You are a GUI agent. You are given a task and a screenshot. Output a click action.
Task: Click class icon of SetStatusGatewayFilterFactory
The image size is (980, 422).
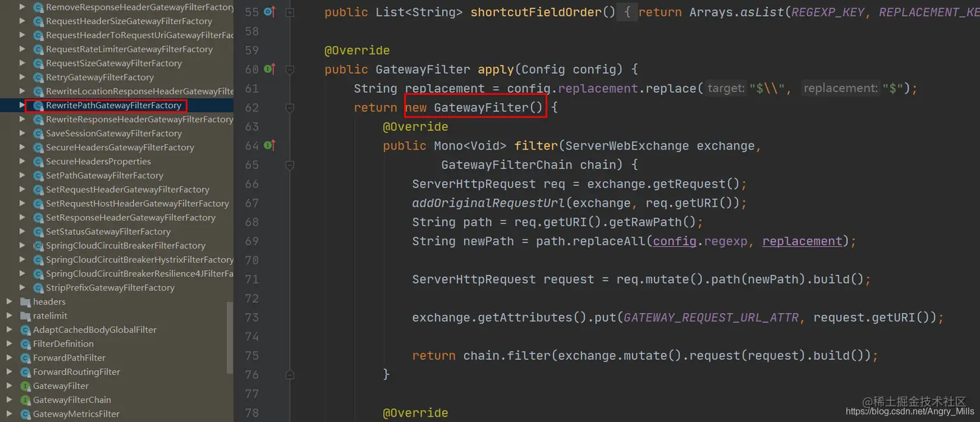38,231
